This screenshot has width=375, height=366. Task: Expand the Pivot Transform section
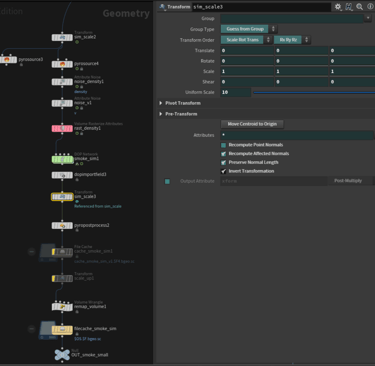pyautogui.click(x=161, y=103)
